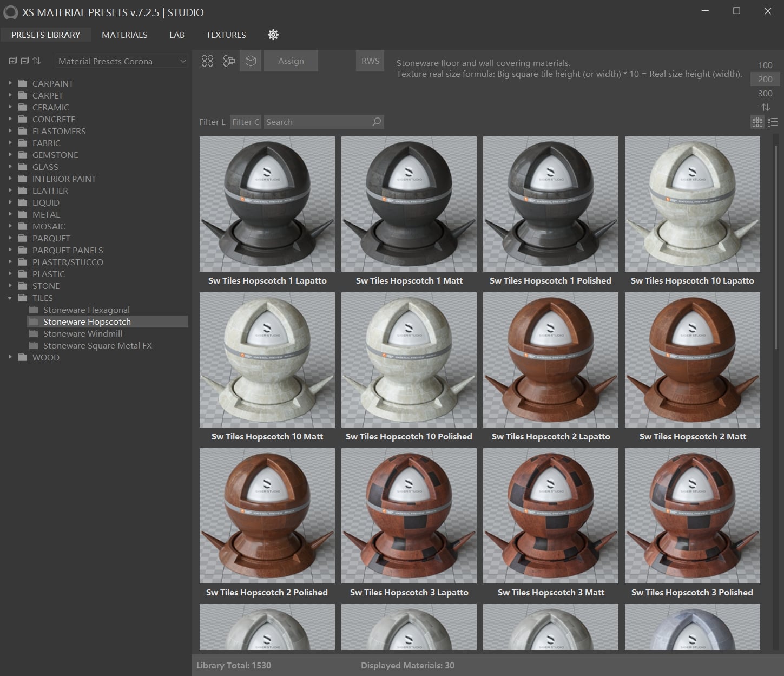Switch to list view icon
The image size is (784, 676).
772,122
